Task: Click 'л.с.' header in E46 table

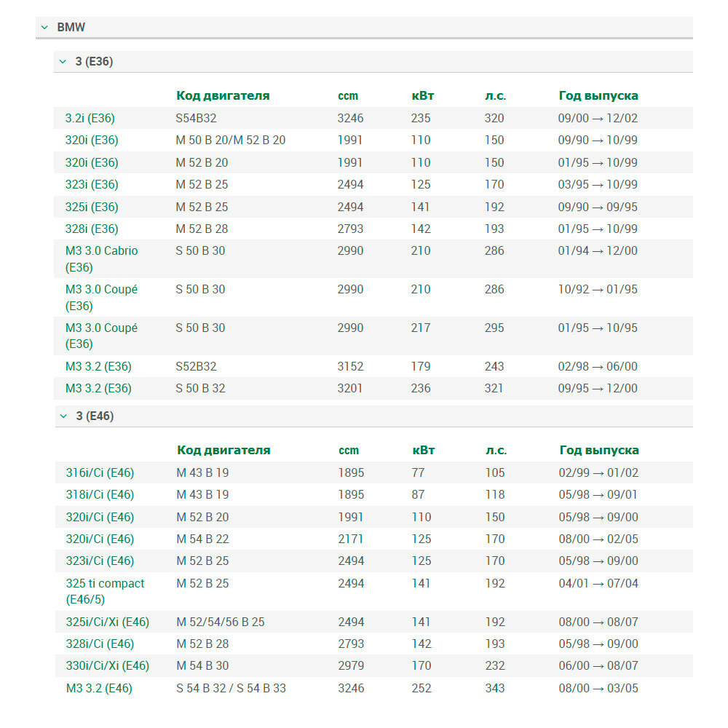Action: click(x=496, y=451)
